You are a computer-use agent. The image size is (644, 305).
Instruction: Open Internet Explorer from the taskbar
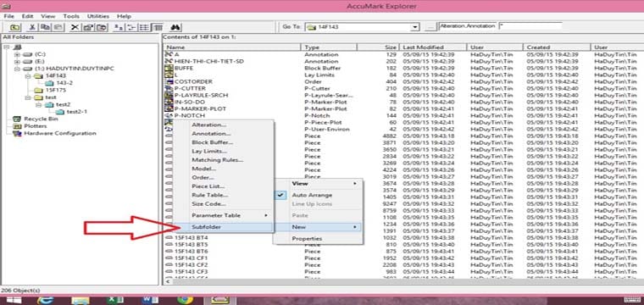pyautogui.click(x=44, y=300)
